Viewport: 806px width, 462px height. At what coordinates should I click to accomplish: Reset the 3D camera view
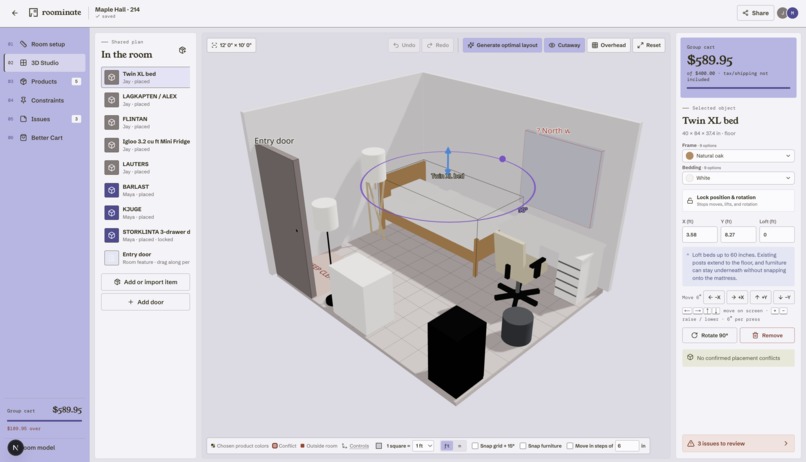[x=649, y=45]
